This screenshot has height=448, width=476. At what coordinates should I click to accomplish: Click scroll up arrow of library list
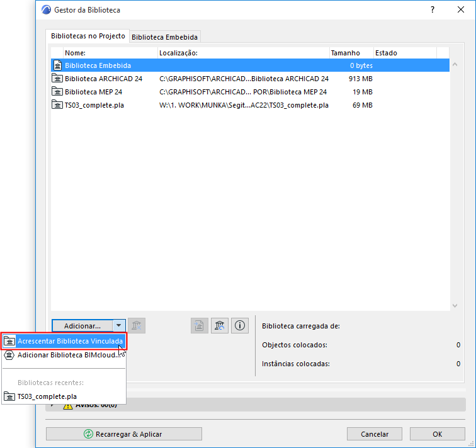[455, 64]
